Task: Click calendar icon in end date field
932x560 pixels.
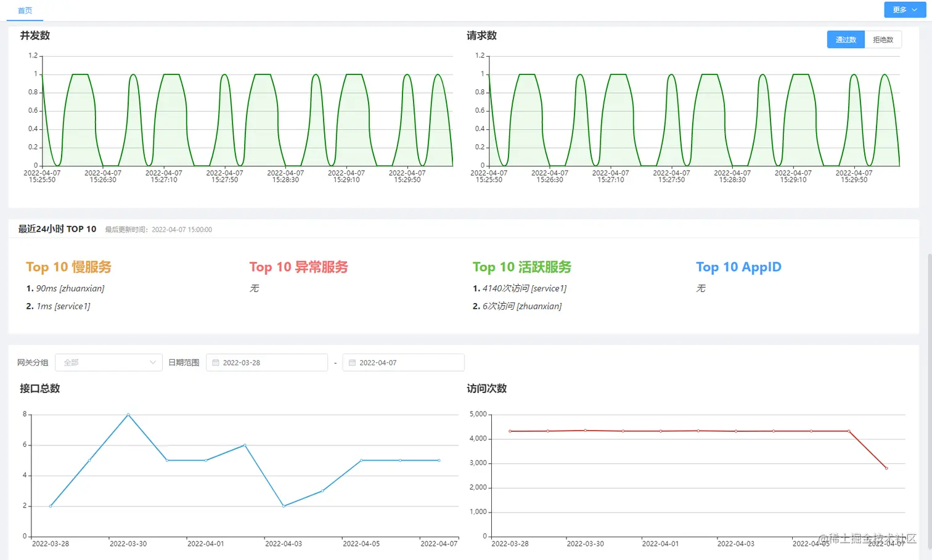Action: [x=352, y=362]
